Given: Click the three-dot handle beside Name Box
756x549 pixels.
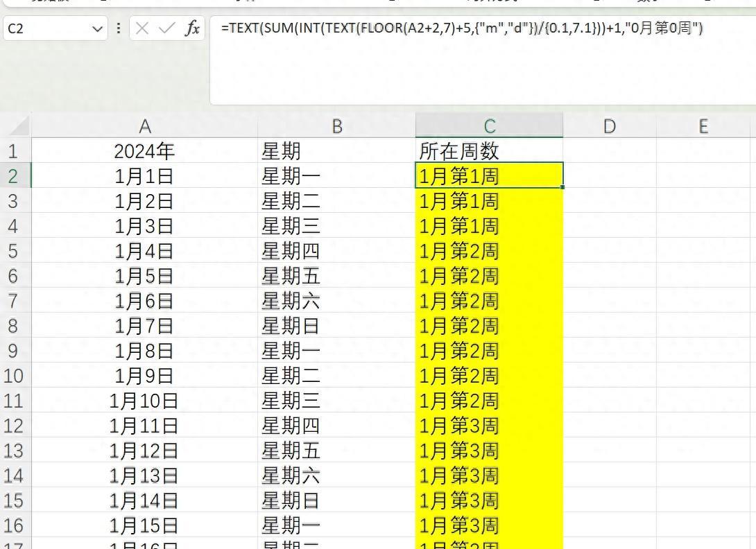Looking at the screenshot, I should 118,28.
